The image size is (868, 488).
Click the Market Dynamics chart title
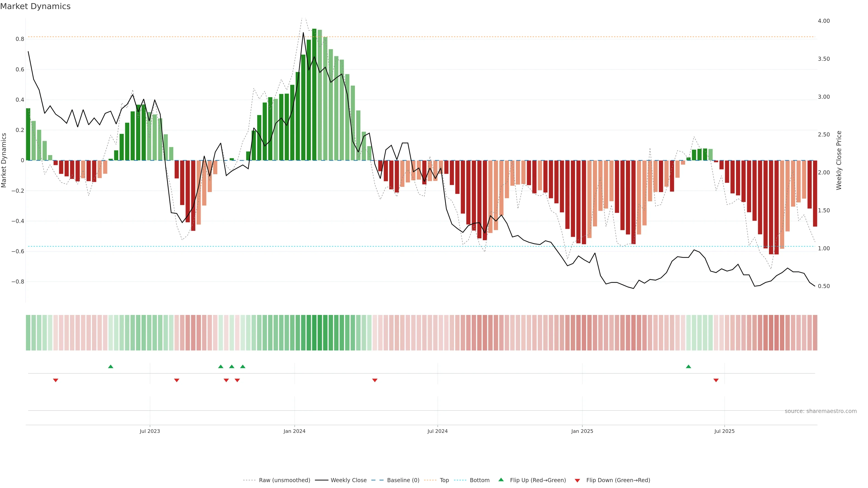(35, 6)
